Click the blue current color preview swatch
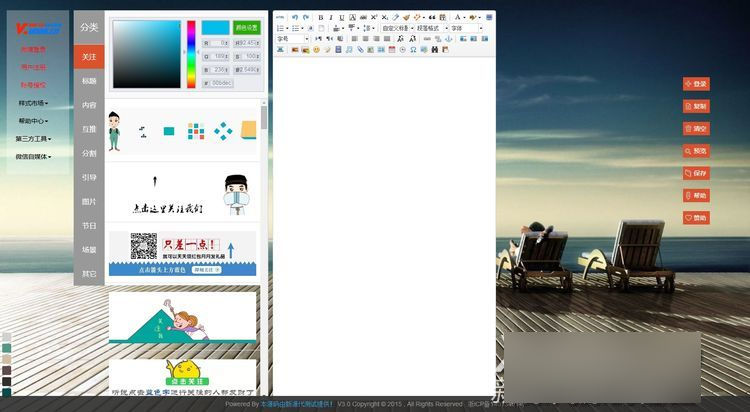 coord(215,28)
